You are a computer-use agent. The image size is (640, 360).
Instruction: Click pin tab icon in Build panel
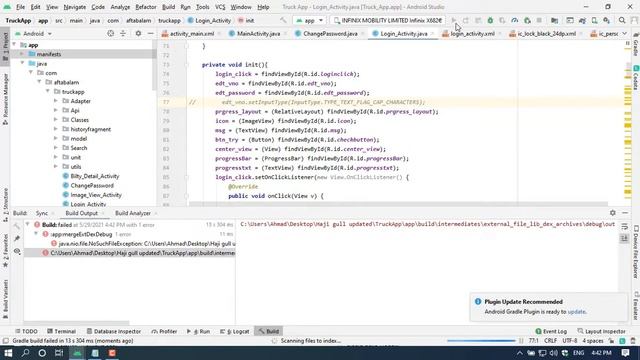(17, 238)
